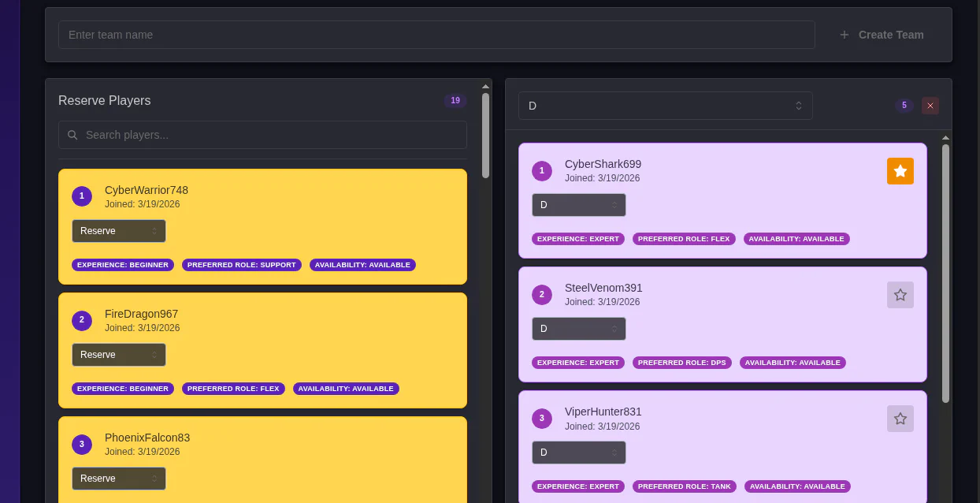Toggle the star for ViperHunter831
Screen dimensions: 980x503
(x=900, y=419)
